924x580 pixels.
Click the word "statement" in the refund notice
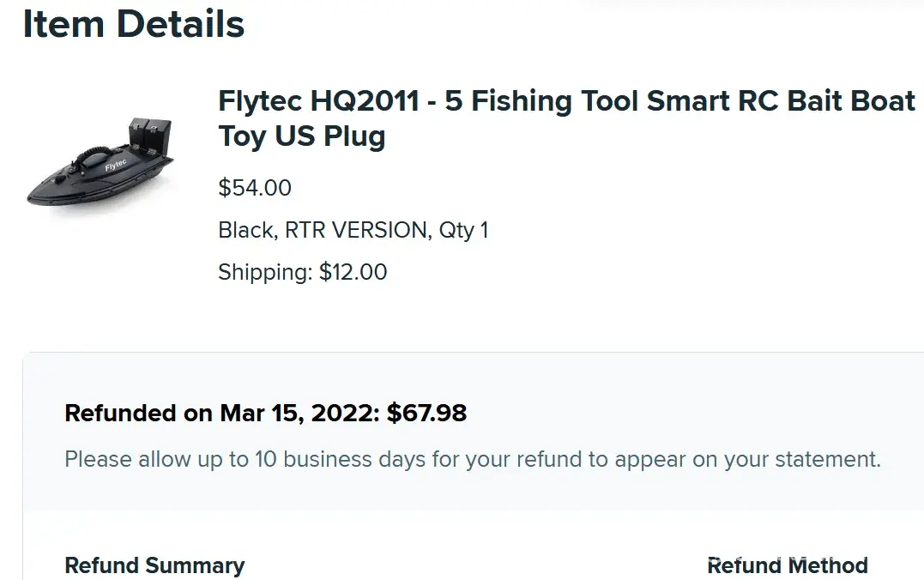tap(820, 459)
